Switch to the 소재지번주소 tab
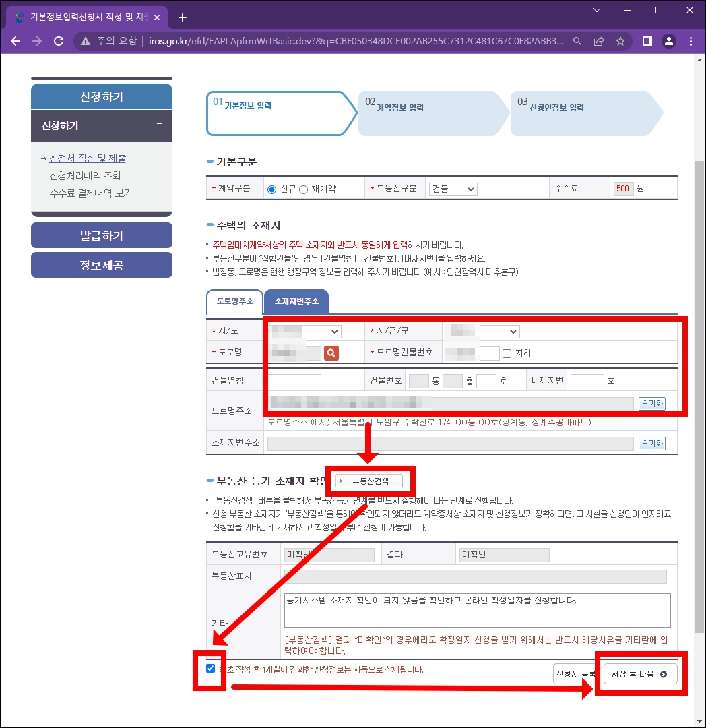This screenshot has width=706, height=728. [x=296, y=303]
